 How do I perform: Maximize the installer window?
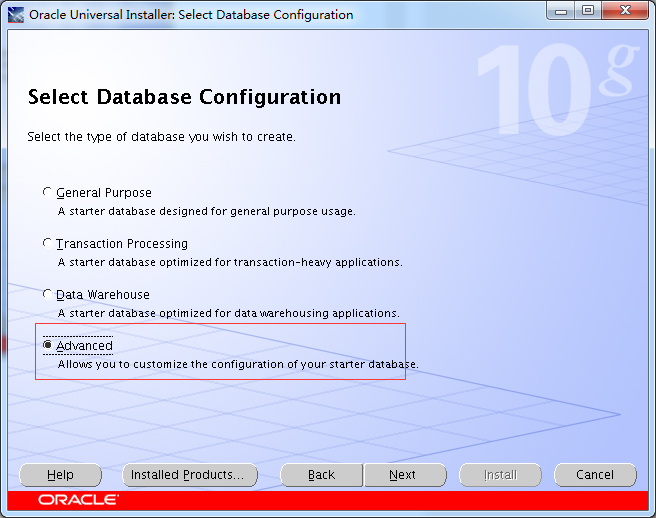[588, 11]
